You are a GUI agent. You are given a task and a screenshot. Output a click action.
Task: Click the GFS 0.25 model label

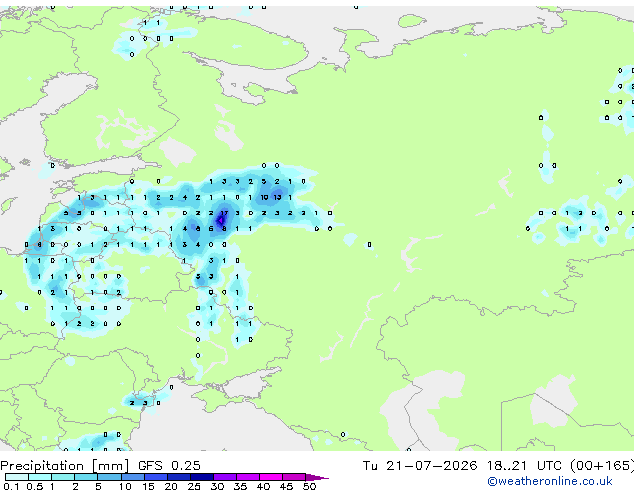[169, 466]
